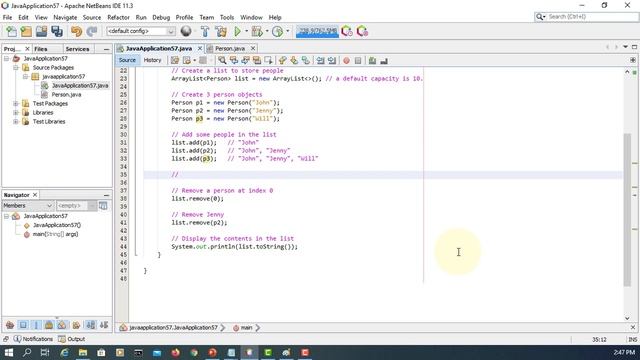Minimize the Projects panel
640x360 pixels.
coord(107,49)
